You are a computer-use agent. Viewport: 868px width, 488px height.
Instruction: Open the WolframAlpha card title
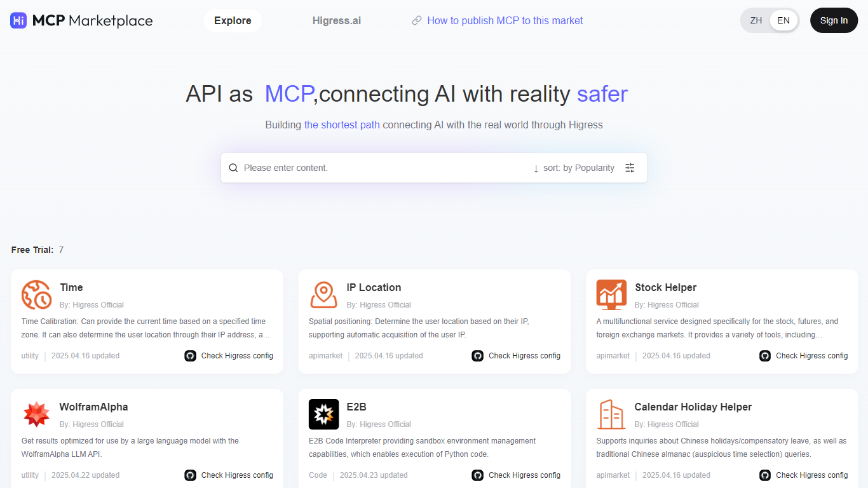(93, 407)
